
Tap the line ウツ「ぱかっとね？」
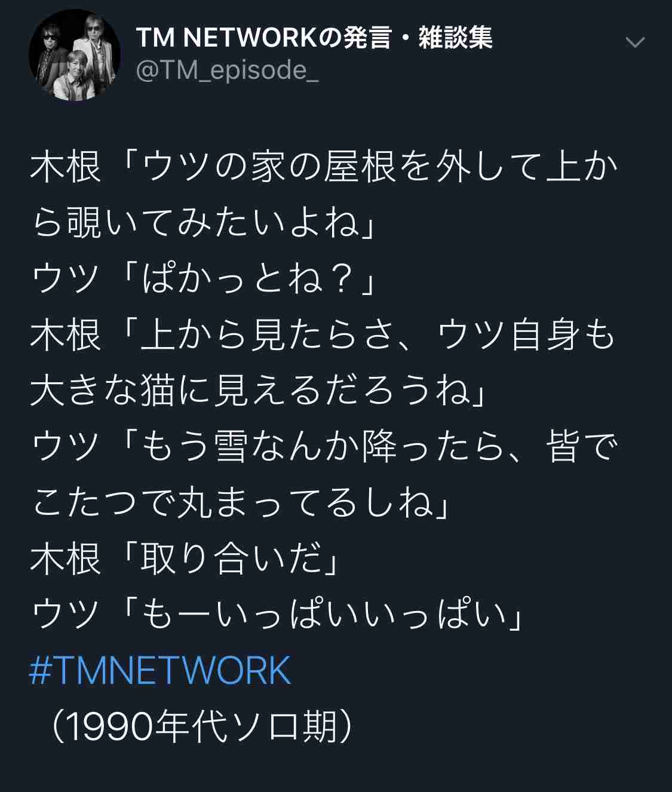202,279
